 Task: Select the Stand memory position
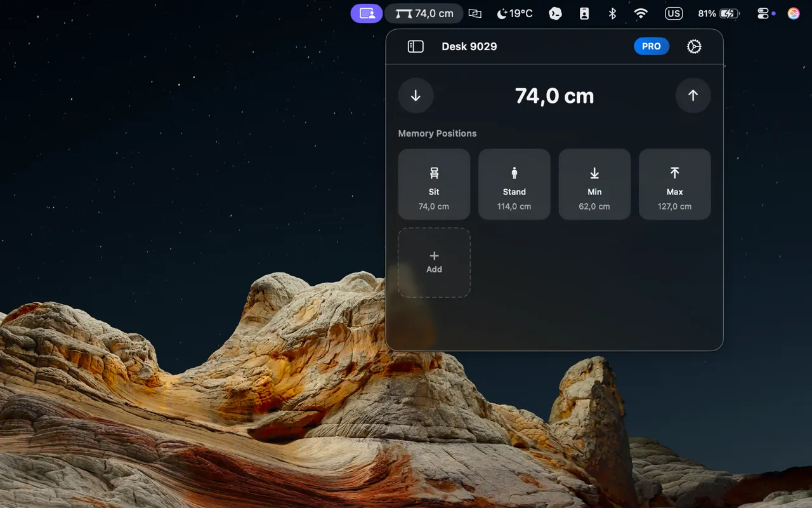(514, 184)
